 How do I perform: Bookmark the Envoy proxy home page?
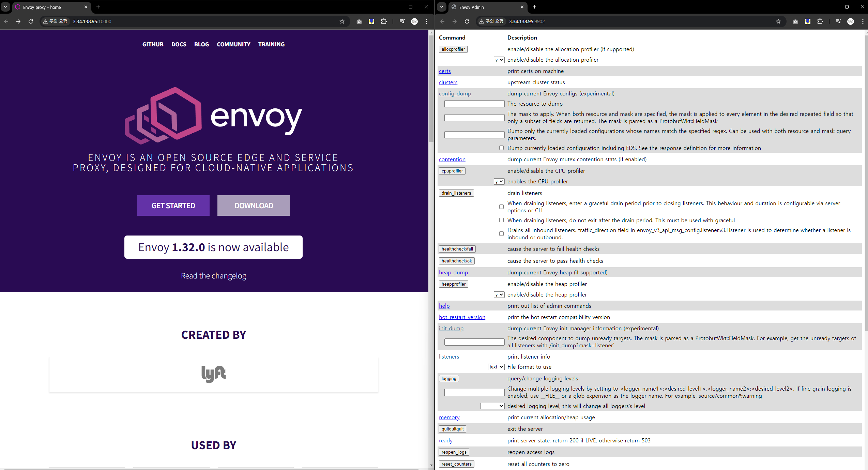pos(342,21)
